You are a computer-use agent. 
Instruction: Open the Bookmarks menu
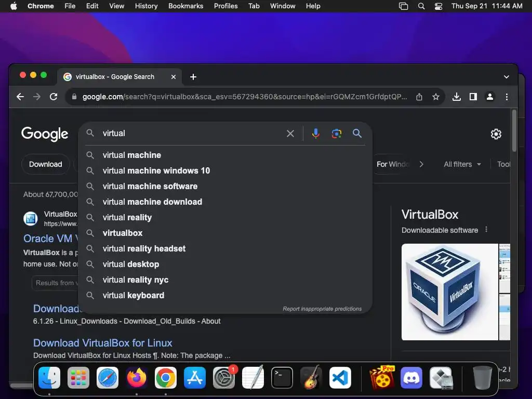coord(185,6)
